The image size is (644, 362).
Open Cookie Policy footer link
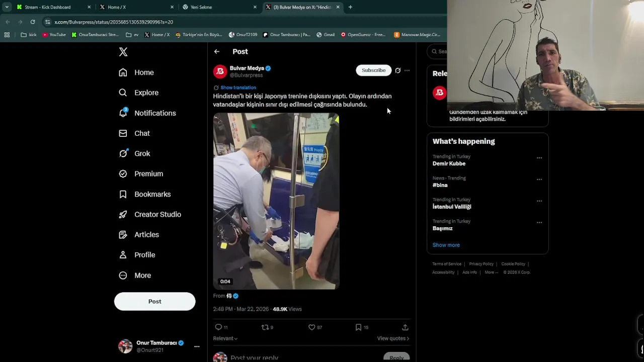513,264
